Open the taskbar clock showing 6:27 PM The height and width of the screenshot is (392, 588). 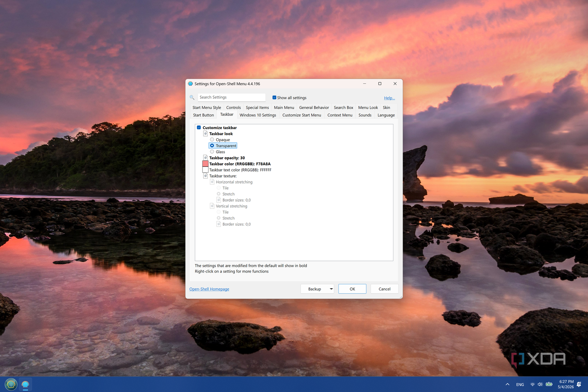566,384
